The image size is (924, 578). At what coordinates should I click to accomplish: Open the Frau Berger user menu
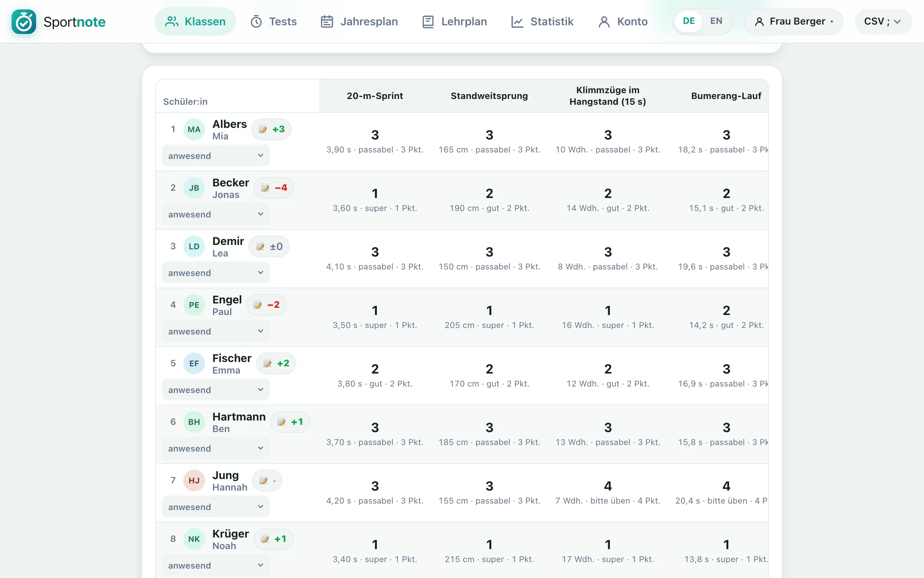tap(793, 21)
